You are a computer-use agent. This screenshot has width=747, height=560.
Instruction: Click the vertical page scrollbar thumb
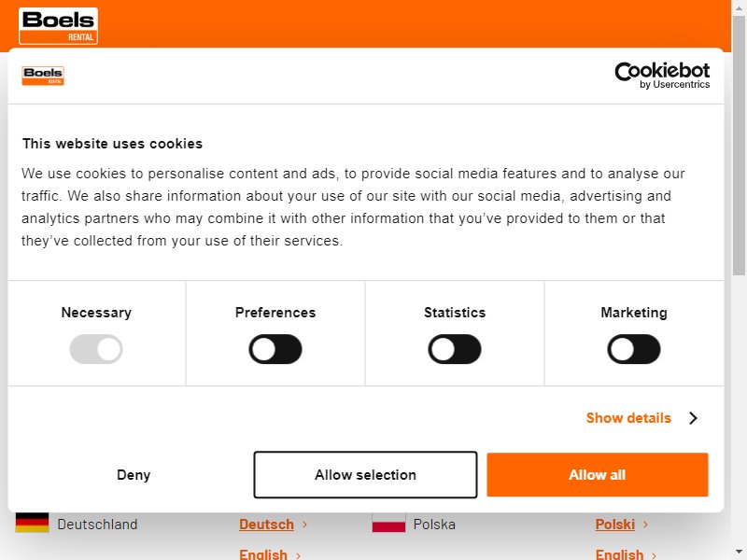point(739,146)
